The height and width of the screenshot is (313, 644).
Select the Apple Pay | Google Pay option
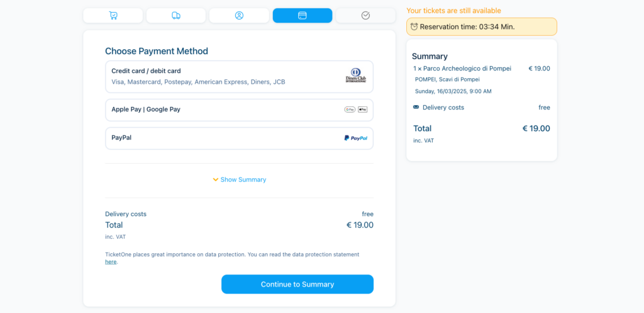click(x=239, y=110)
